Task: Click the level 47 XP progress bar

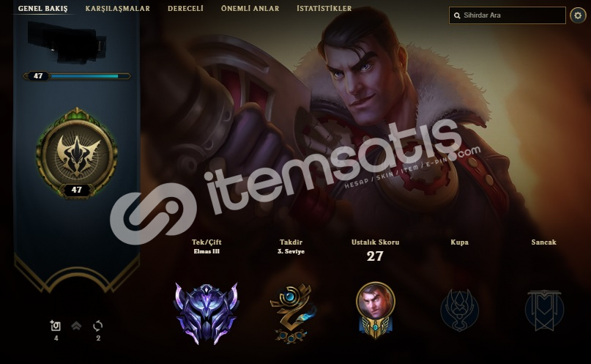Action: pos(77,76)
